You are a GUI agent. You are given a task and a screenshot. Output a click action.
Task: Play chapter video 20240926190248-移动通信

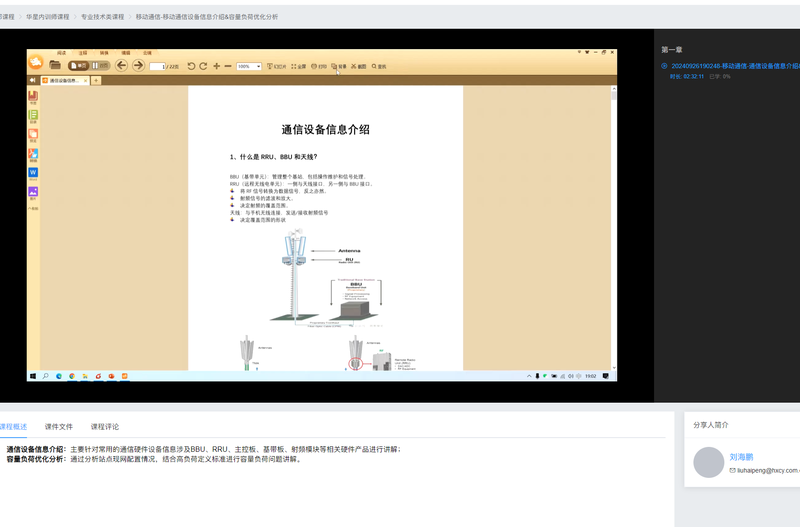click(x=735, y=66)
